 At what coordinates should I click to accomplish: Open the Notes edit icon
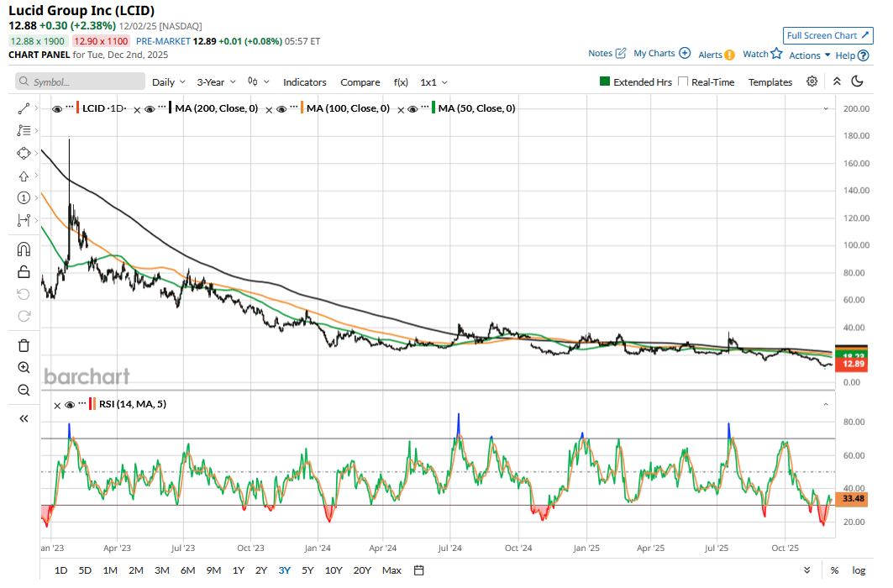[x=621, y=53]
